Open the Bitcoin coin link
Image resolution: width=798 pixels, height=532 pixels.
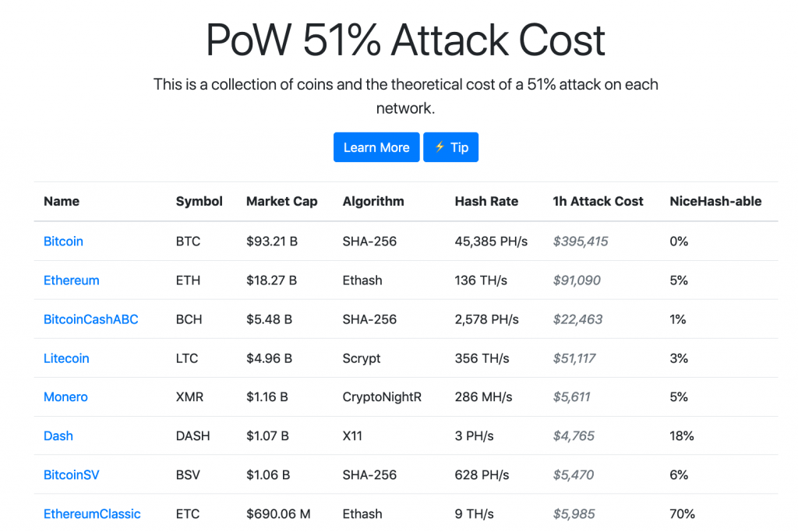tap(63, 241)
